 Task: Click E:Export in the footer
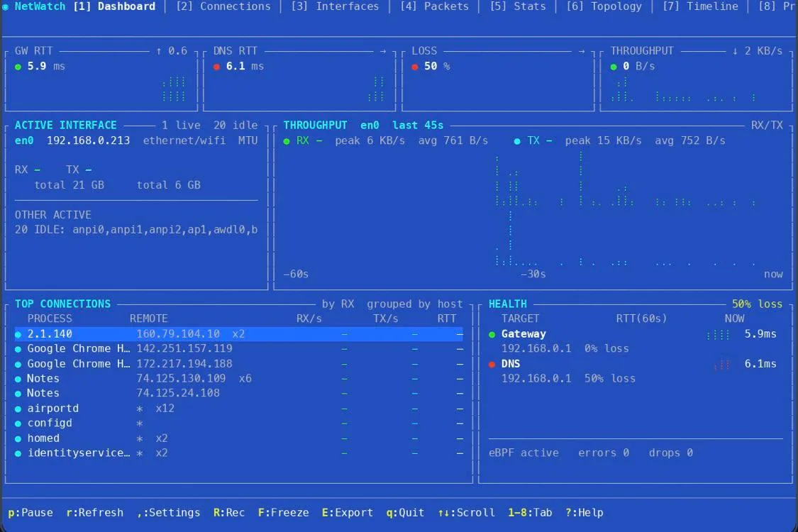[x=348, y=513]
